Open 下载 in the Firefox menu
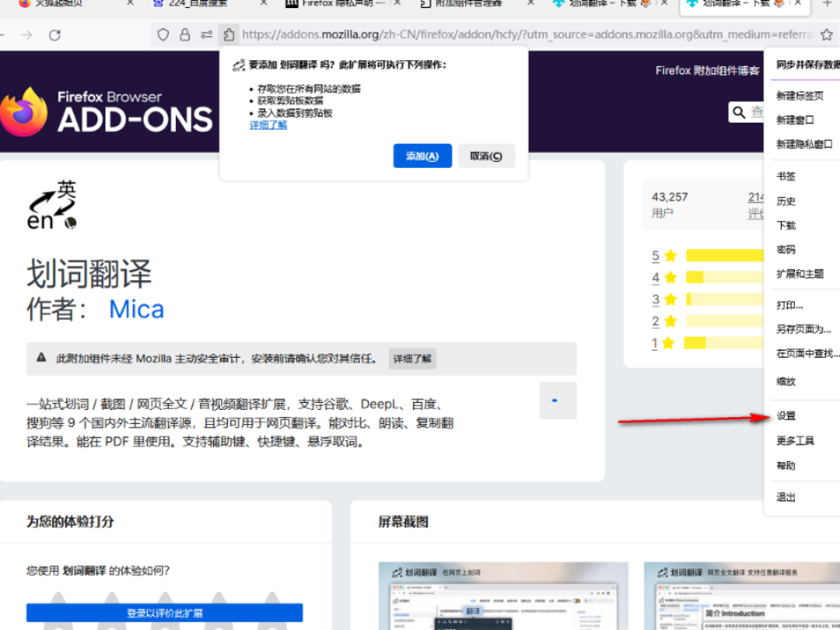The height and width of the screenshot is (630, 840). coord(786,225)
